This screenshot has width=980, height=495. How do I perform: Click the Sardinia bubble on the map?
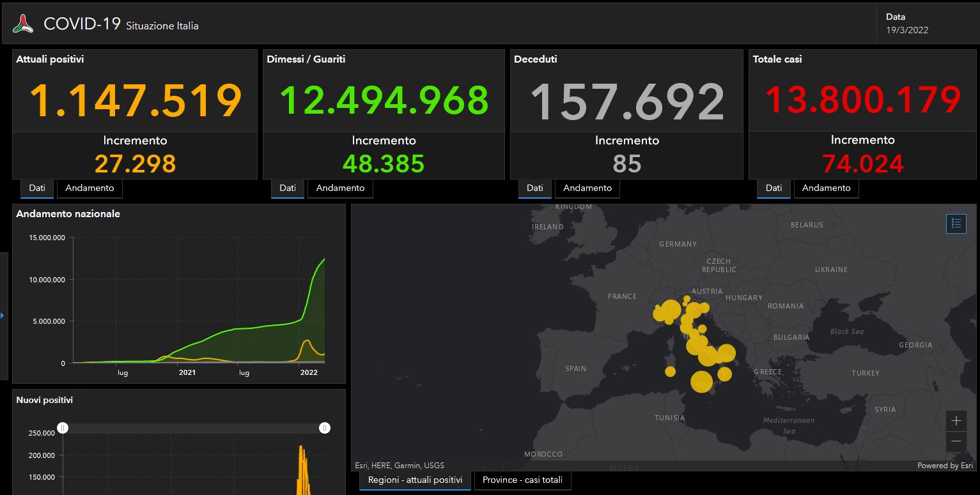tap(670, 371)
